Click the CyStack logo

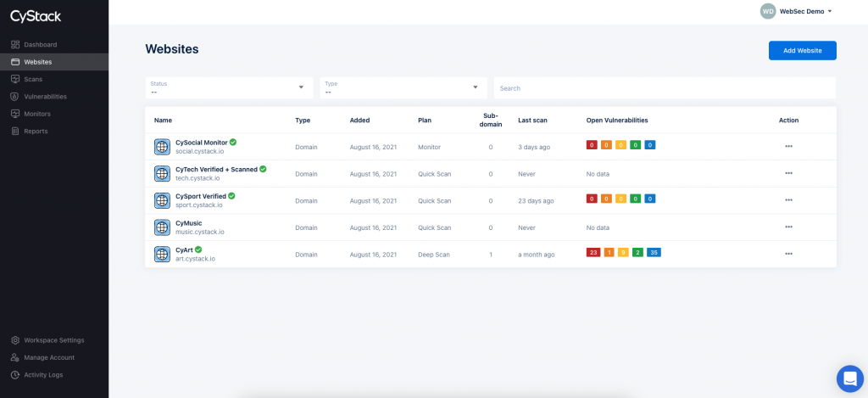click(36, 17)
